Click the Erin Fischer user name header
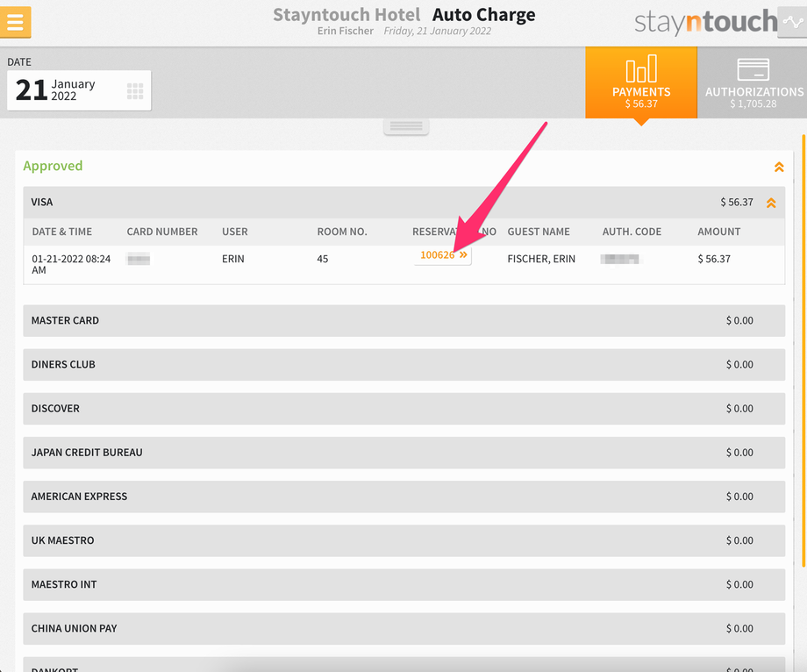Image resolution: width=807 pixels, height=672 pixels. click(x=346, y=31)
